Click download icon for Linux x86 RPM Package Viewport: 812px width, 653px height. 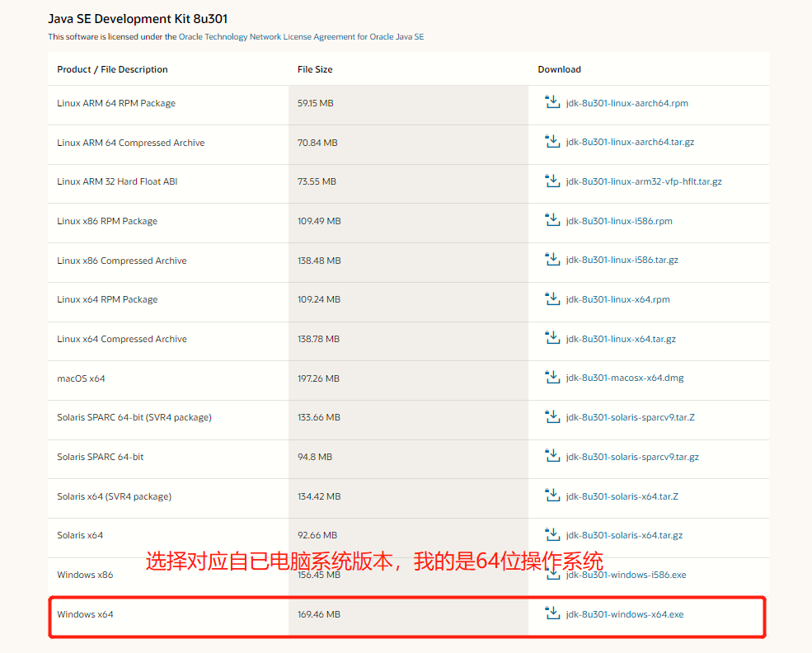coord(552,220)
